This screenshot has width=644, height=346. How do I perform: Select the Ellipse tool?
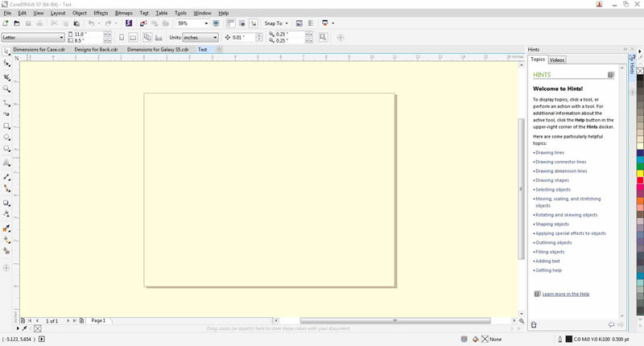tap(6, 138)
